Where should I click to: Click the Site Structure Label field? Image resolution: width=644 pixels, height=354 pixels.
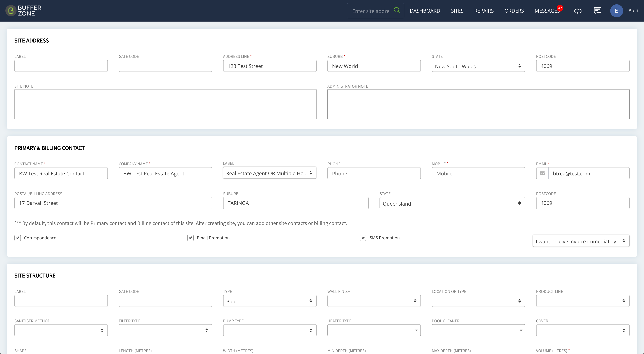61,301
